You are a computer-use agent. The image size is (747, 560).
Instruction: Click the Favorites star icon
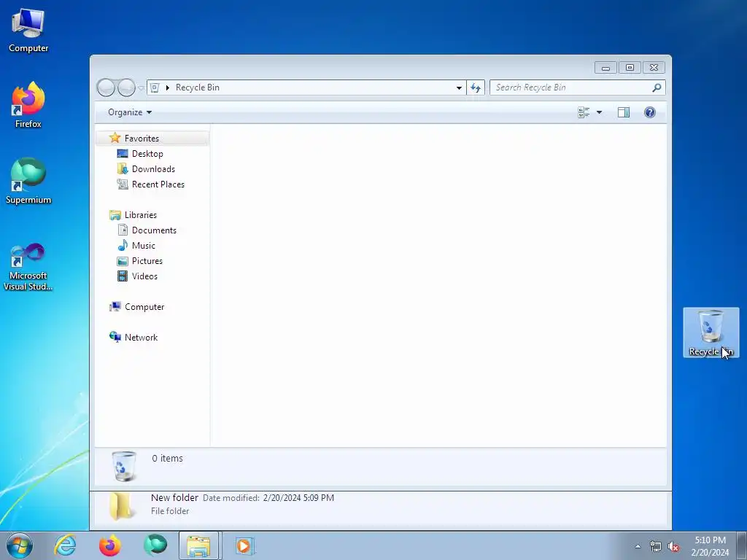[x=115, y=138]
